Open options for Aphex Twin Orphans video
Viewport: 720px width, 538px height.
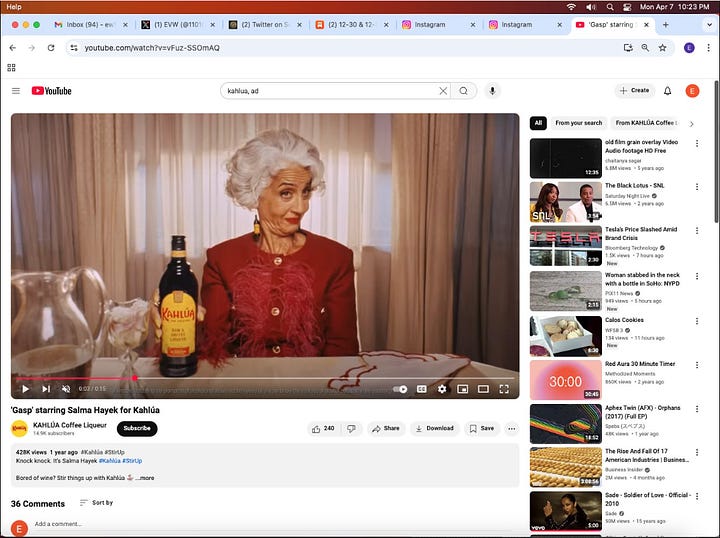click(x=697, y=409)
